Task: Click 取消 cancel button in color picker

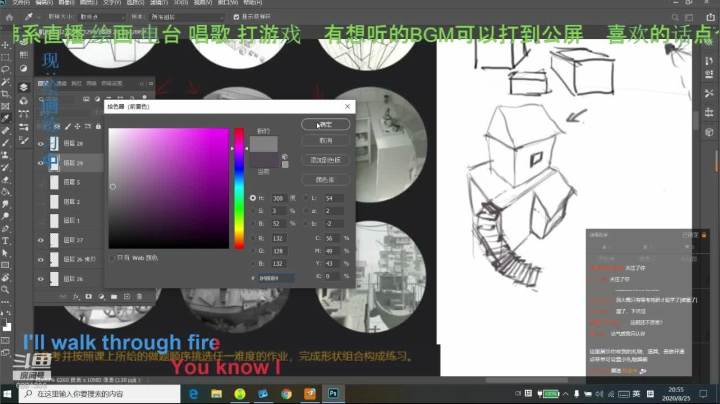Action: (326, 140)
